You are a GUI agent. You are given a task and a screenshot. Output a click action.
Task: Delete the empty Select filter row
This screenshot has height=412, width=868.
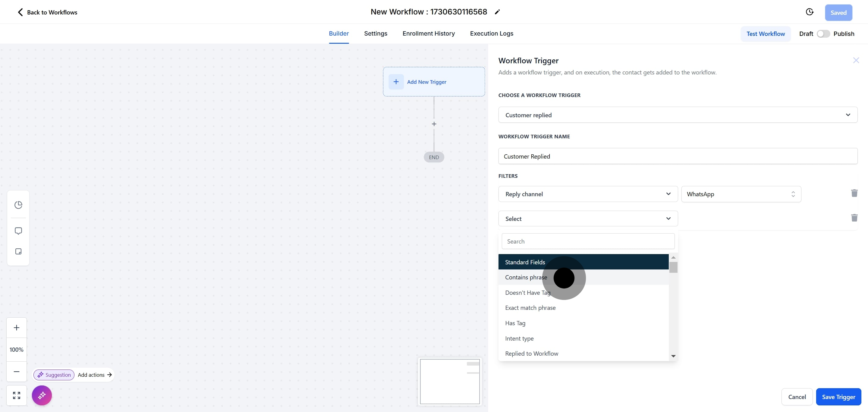pos(854,218)
